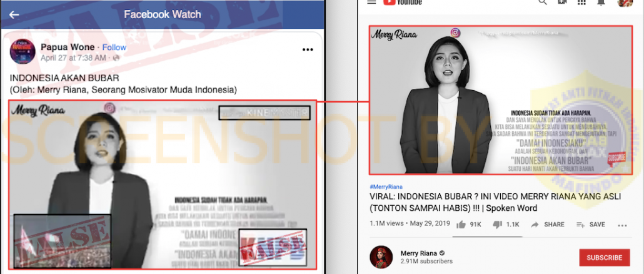The width and height of the screenshot is (644, 274).
Task: Save the YouTube video to playlist
Action: 591,225
